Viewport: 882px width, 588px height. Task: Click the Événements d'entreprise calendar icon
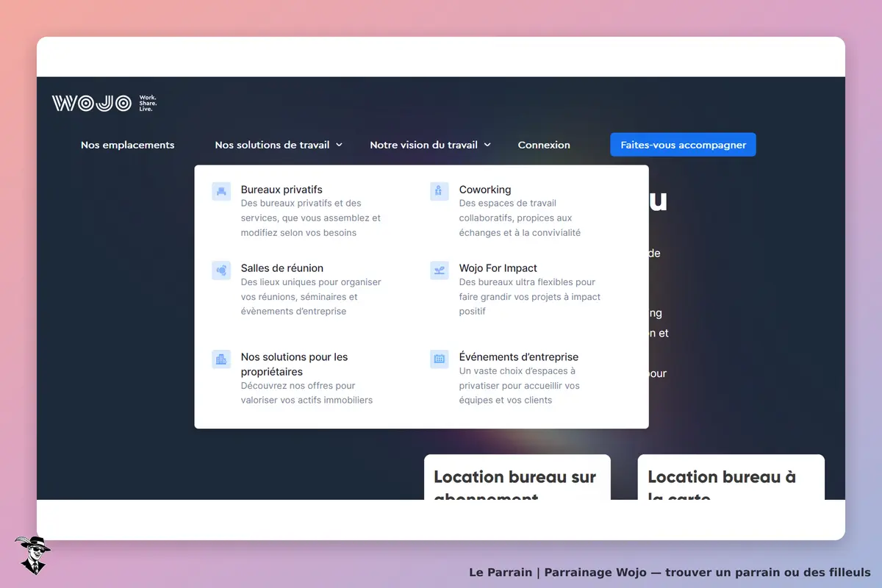[x=440, y=359]
